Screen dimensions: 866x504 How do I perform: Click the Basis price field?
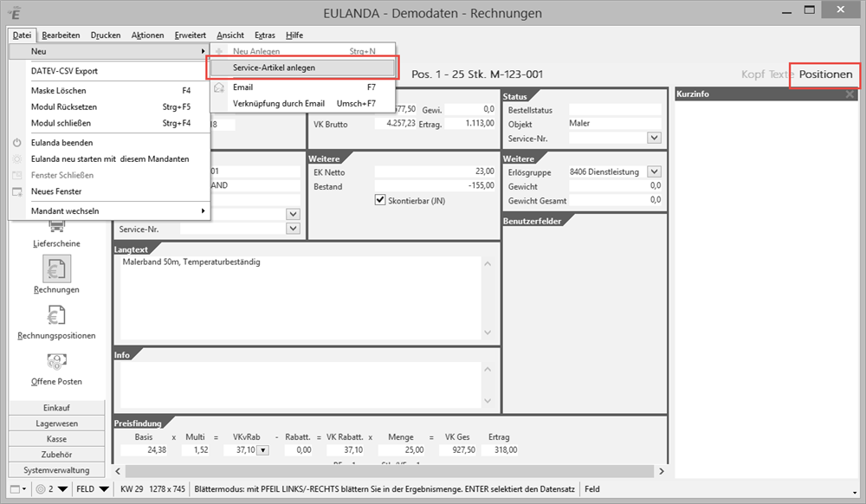[x=144, y=450]
